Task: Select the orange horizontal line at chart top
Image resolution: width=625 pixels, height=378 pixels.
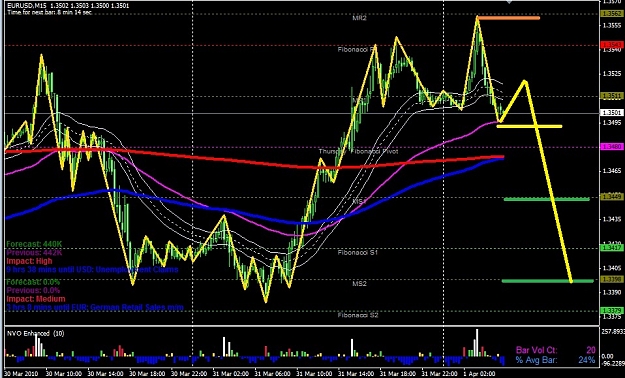Action: 509,18
